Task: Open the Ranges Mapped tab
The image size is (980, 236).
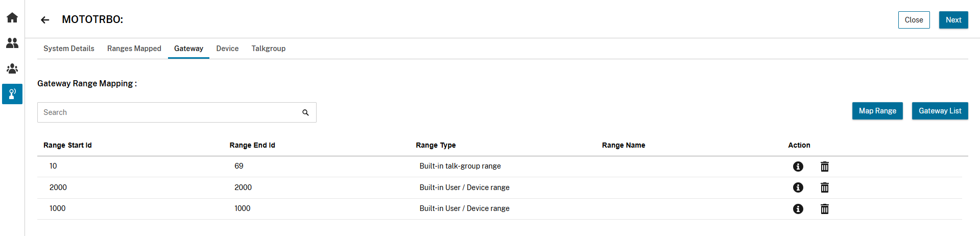Action: point(134,49)
